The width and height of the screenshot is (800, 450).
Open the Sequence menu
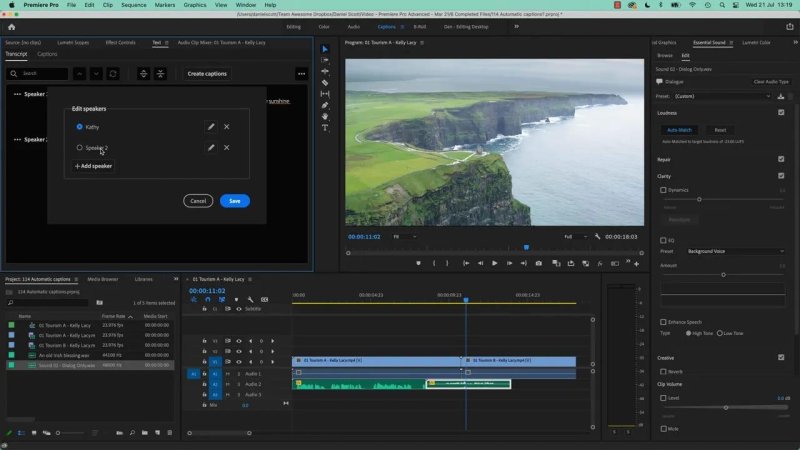click(134, 5)
